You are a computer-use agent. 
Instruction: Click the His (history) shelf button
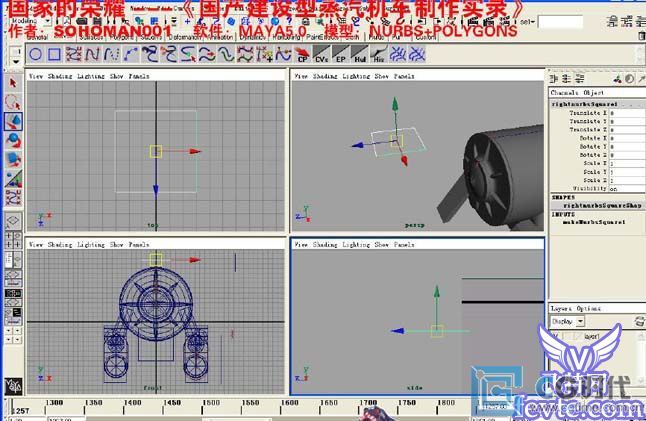(x=379, y=54)
